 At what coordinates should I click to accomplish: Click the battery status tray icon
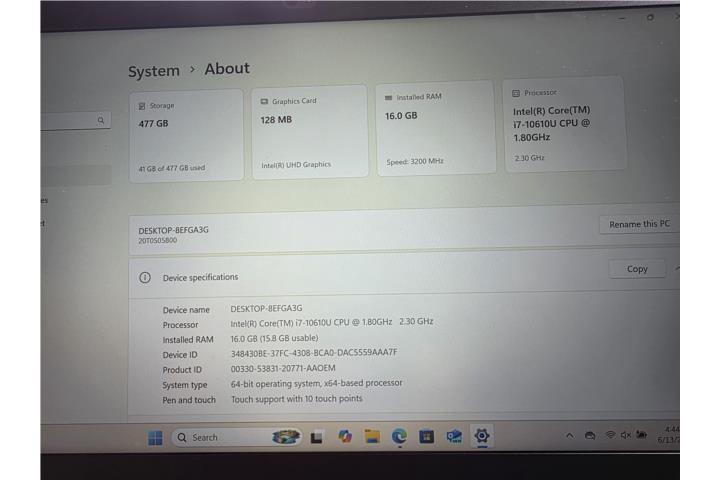pyautogui.click(x=641, y=434)
